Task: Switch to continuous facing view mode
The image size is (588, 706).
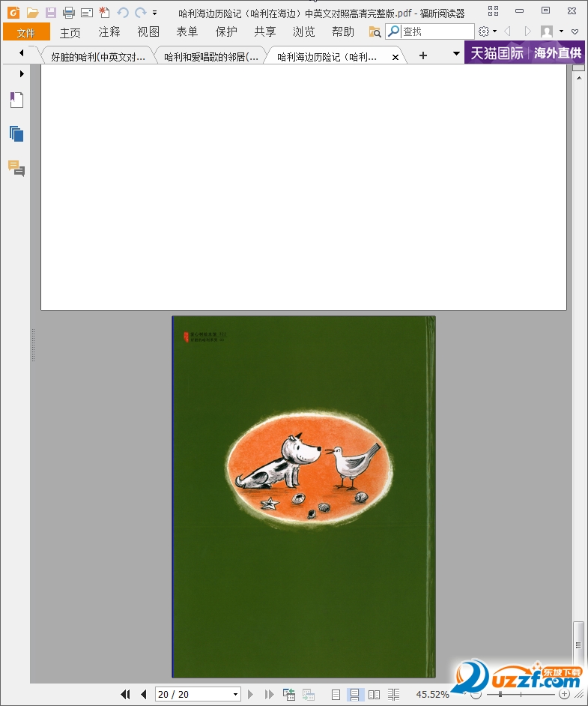Action: (393, 695)
